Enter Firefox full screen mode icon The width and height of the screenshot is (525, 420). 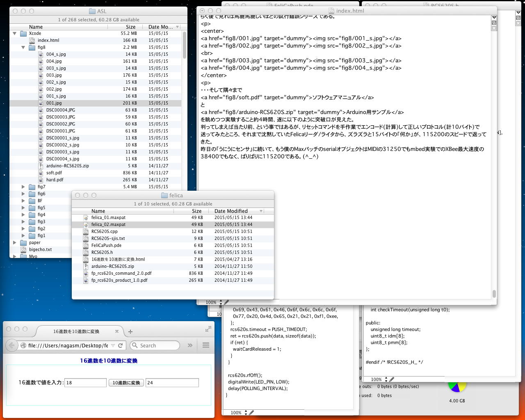[x=208, y=329]
